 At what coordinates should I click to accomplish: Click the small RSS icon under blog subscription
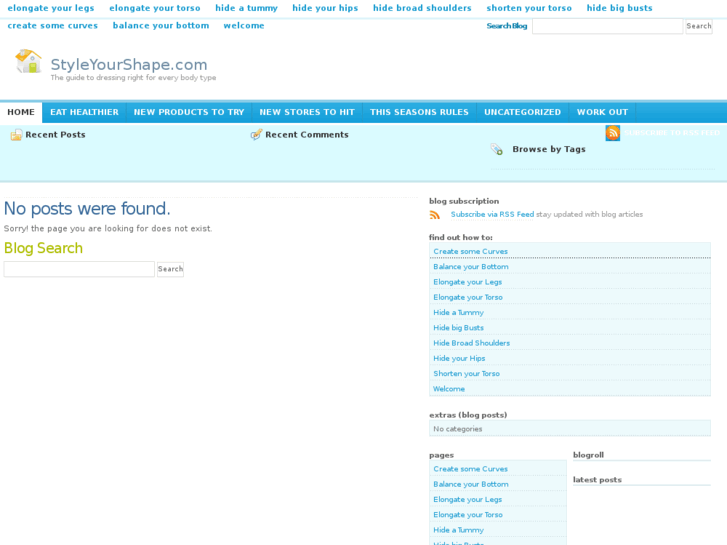point(434,215)
